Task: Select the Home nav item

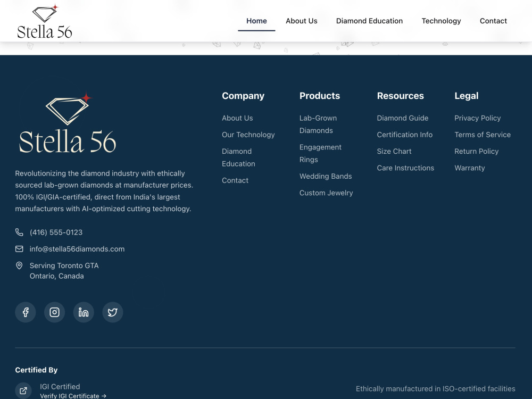Action: point(256,21)
